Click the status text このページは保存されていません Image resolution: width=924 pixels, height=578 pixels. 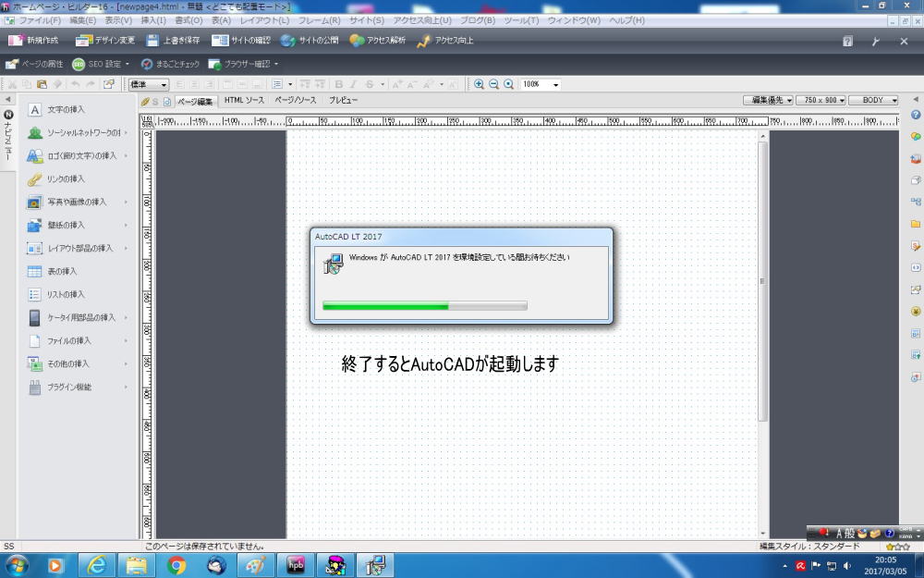[204, 547]
